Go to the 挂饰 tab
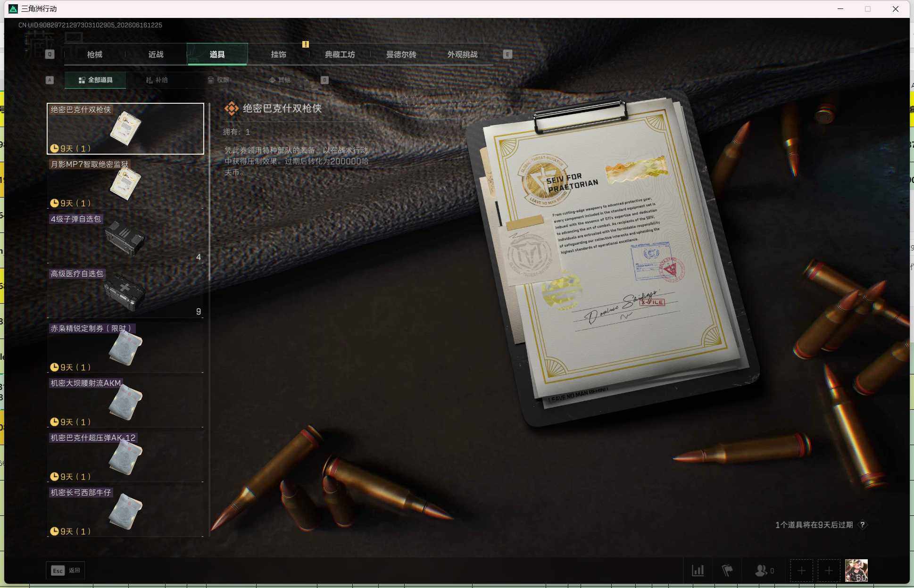Image resolution: width=914 pixels, height=588 pixels. (x=278, y=54)
